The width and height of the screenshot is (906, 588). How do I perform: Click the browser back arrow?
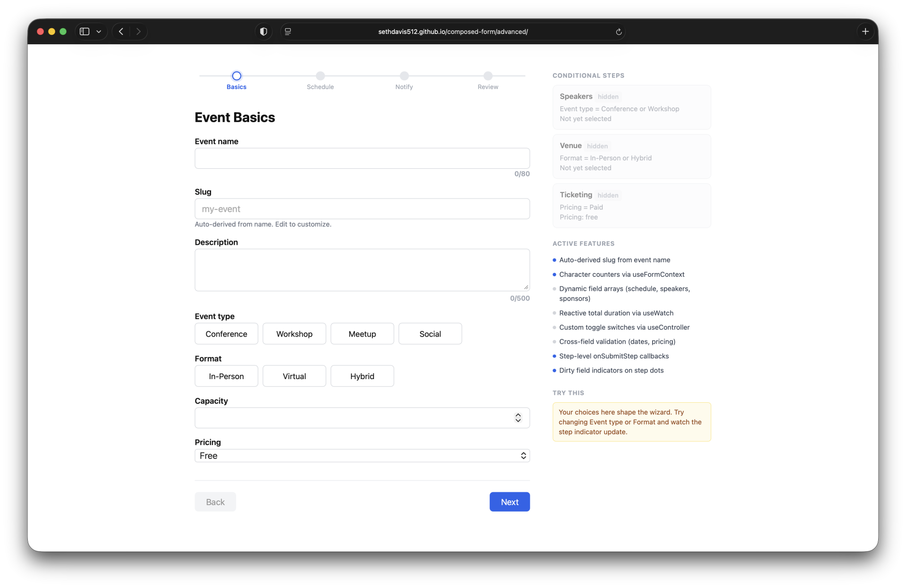tap(121, 32)
